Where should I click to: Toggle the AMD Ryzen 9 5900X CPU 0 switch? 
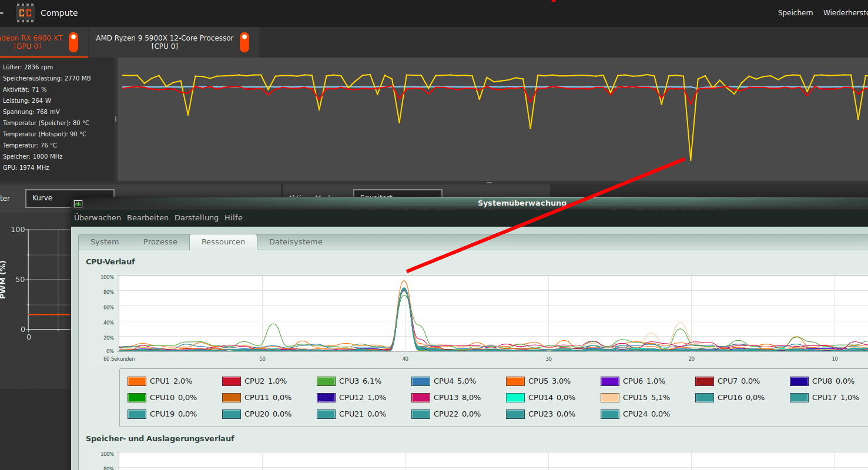click(x=244, y=42)
